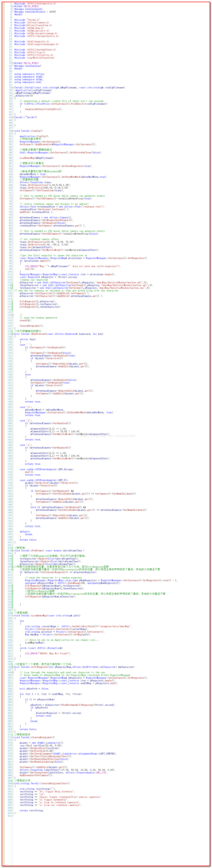Image resolution: width=212 pixels, height=868 pixels.
Task: Collapse the void TestAI::PreFrame function
Action: [x=13, y=551]
